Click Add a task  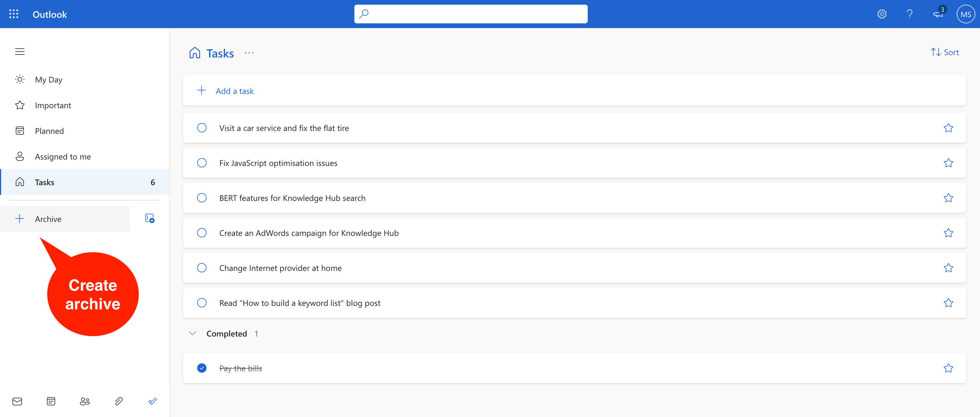coord(234,91)
